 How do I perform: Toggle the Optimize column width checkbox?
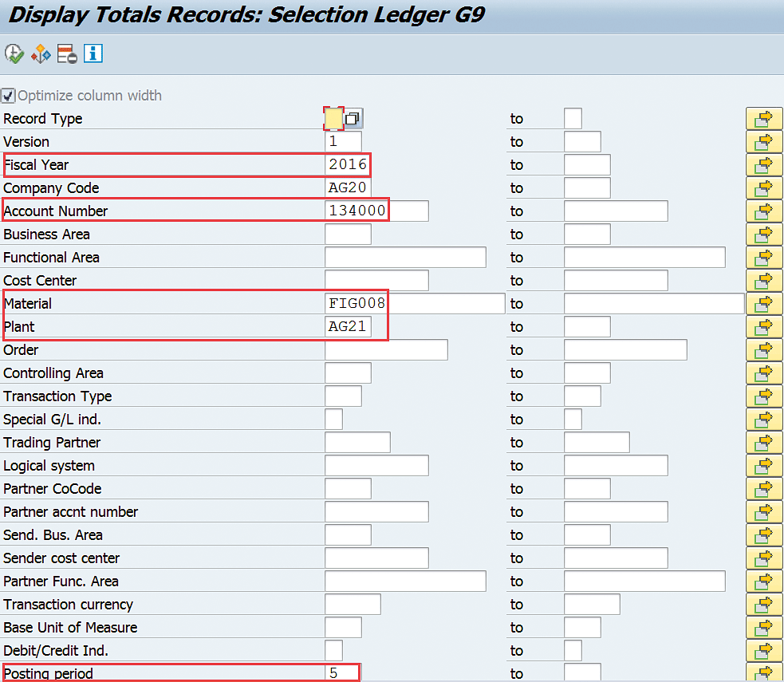point(8,96)
